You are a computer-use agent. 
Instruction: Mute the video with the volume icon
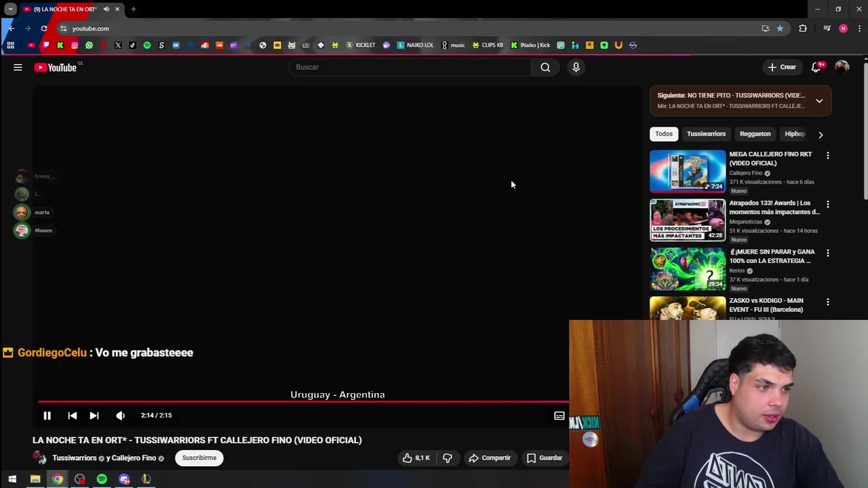pyautogui.click(x=120, y=415)
